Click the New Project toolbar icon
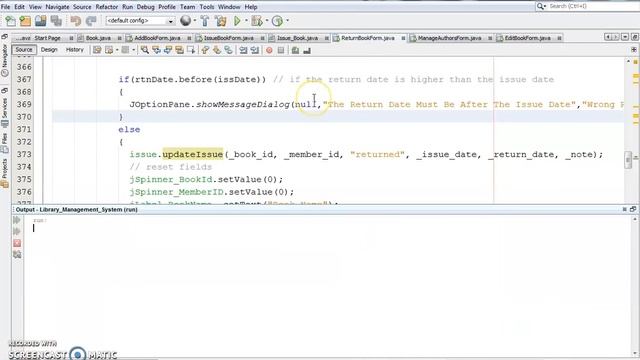The image size is (640, 360). coord(25,21)
